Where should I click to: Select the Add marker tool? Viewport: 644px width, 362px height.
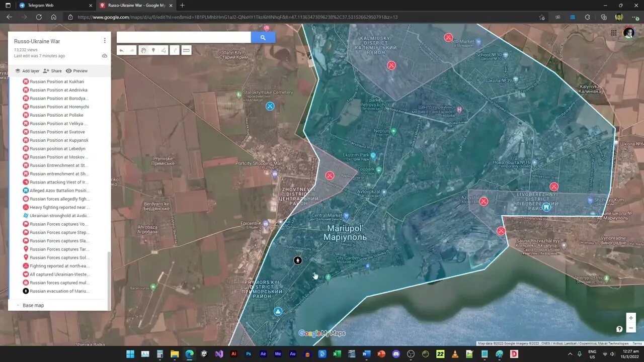point(153,50)
